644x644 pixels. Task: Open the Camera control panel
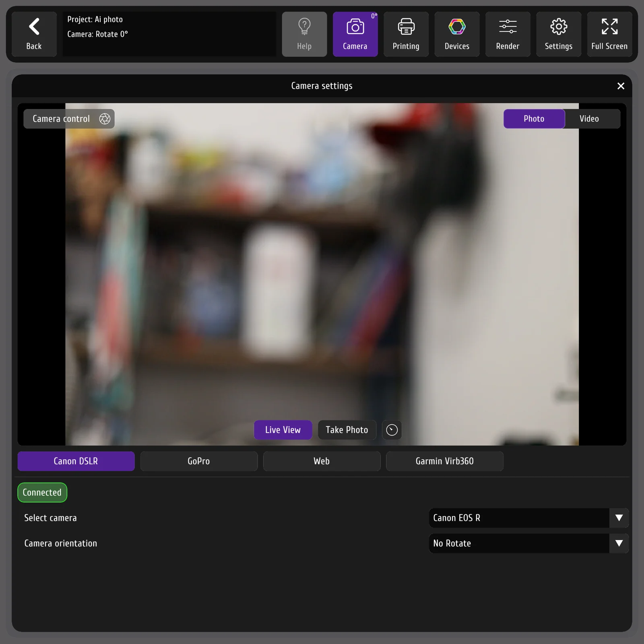(x=69, y=119)
